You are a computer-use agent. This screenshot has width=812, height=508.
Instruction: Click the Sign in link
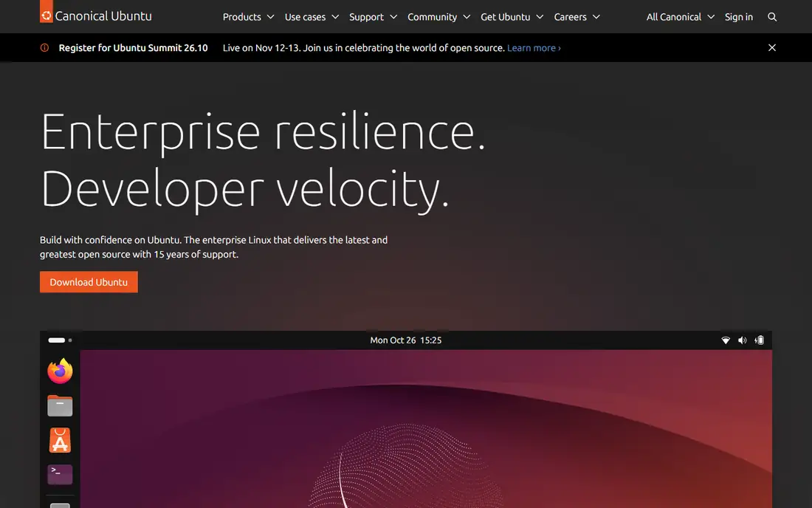(x=738, y=17)
